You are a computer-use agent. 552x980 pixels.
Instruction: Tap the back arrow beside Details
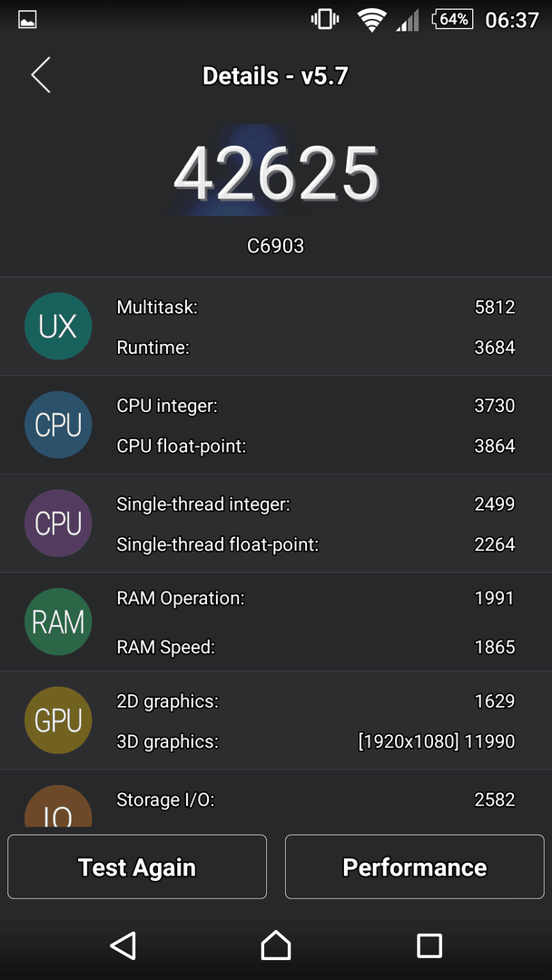pos(41,75)
